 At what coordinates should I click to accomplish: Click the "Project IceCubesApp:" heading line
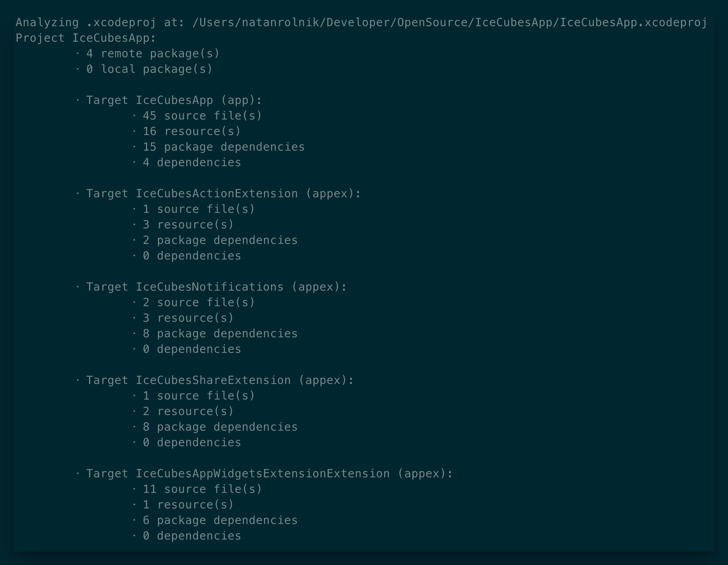86,38
